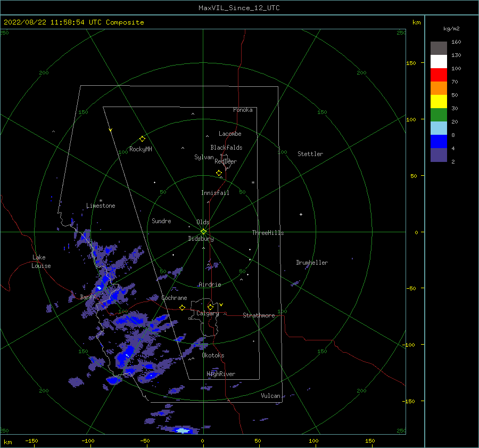Click the Didsbury town label
The height and width of the screenshot is (448, 479).
(x=201, y=239)
